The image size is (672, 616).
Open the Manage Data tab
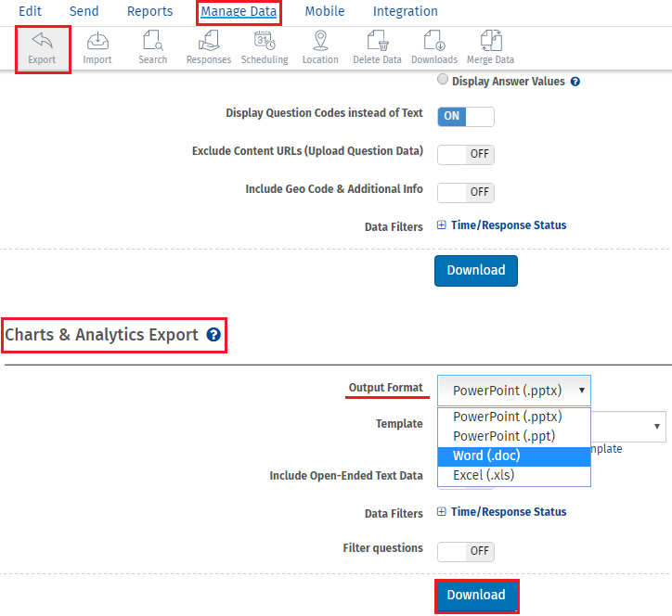coord(239,11)
